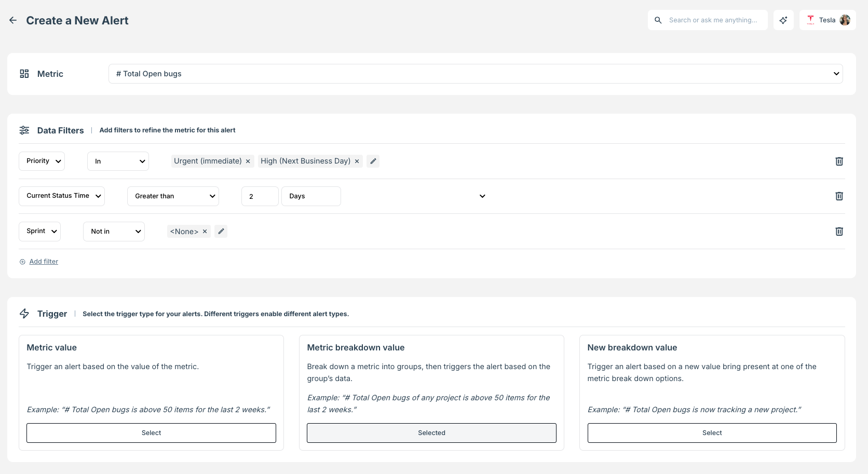Open the AI assistant sparkle icon
The width and height of the screenshot is (868, 474).
pos(783,20)
